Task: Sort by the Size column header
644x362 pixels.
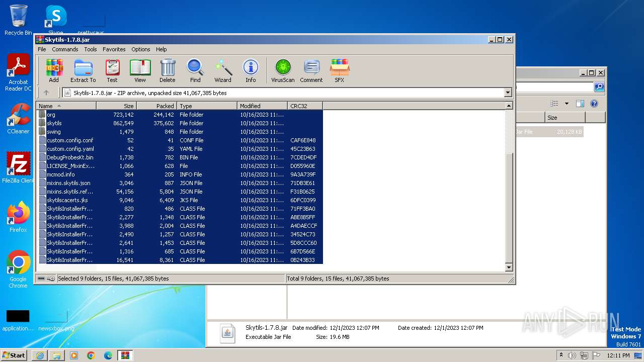Action: 116,106
